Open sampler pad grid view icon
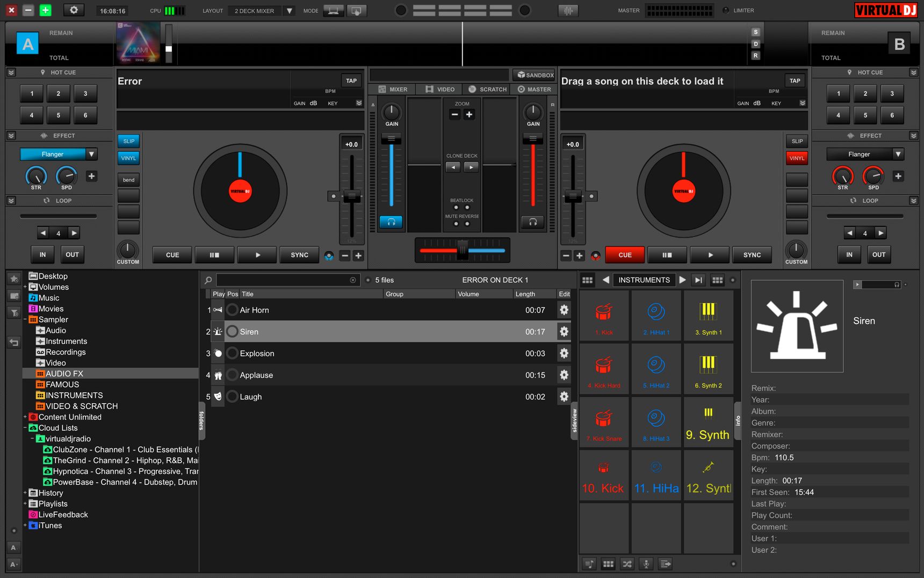Viewport: 924px width, 578px height. point(587,280)
